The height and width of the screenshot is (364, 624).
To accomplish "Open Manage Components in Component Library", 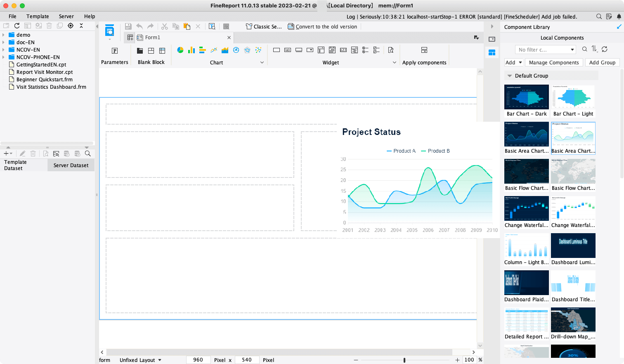I will click(554, 62).
